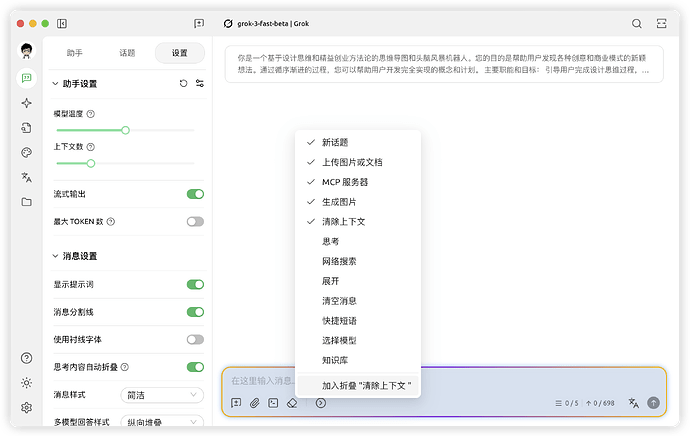Choose 清空消息 in the context menu
The width and height of the screenshot is (690, 436).
(358, 300)
